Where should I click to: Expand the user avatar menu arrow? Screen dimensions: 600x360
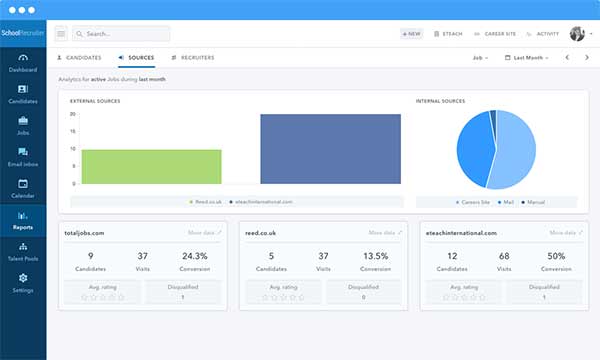coord(592,34)
